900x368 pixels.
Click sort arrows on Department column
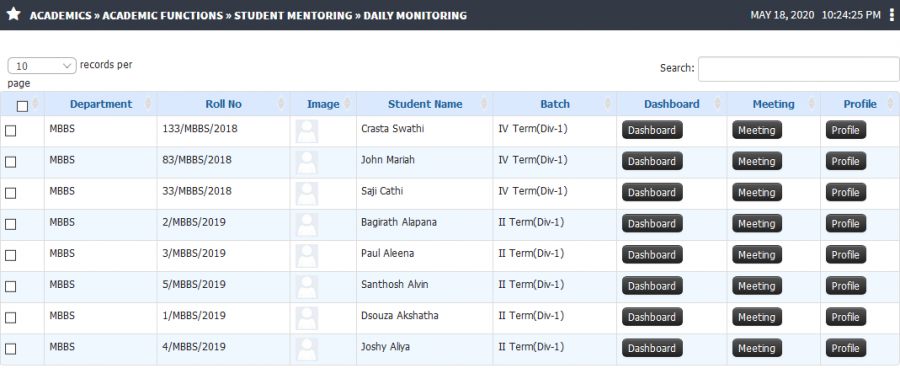pyautogui.click(x=149, y=104)
